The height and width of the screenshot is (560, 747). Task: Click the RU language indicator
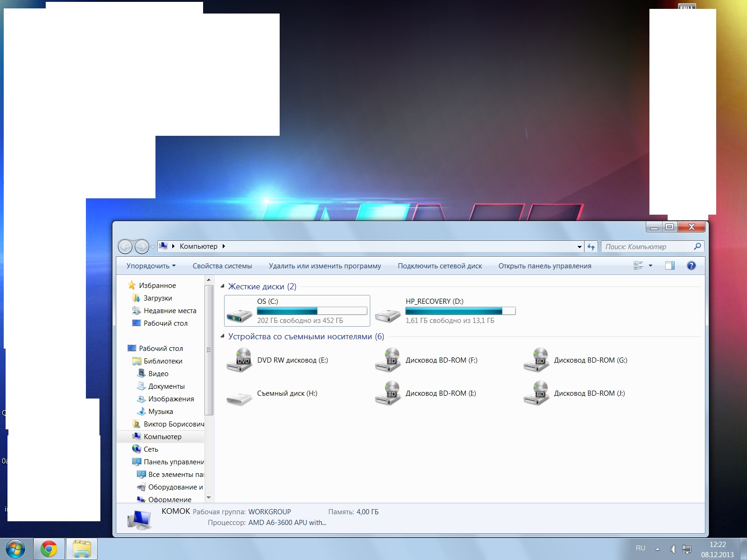(x=641, y=548)
